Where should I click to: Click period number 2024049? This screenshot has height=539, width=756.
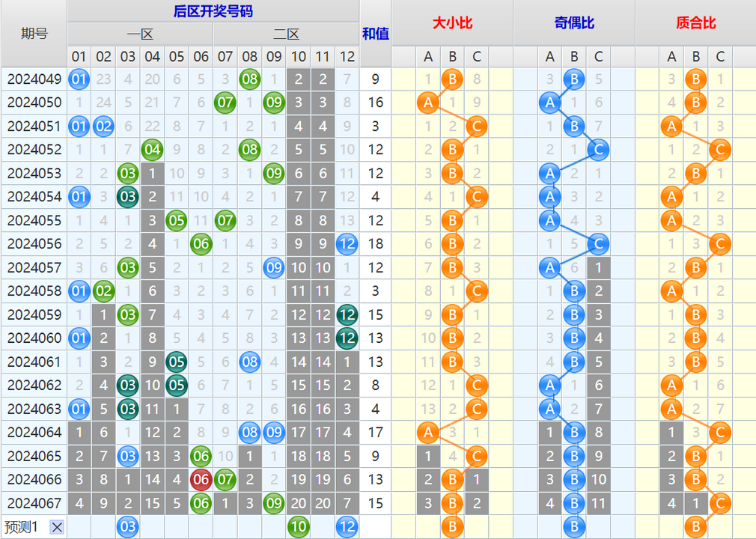click(x=34, y=79)
